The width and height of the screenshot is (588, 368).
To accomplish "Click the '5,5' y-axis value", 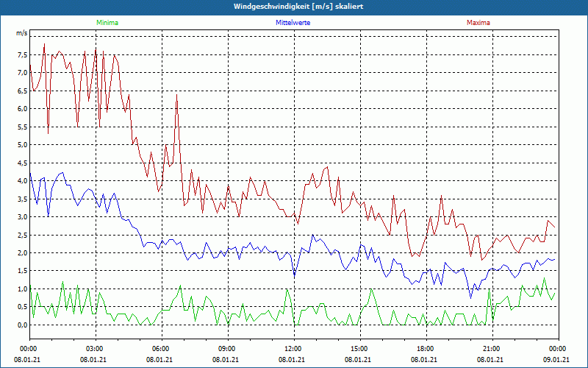I will click(x=23, y=127).
